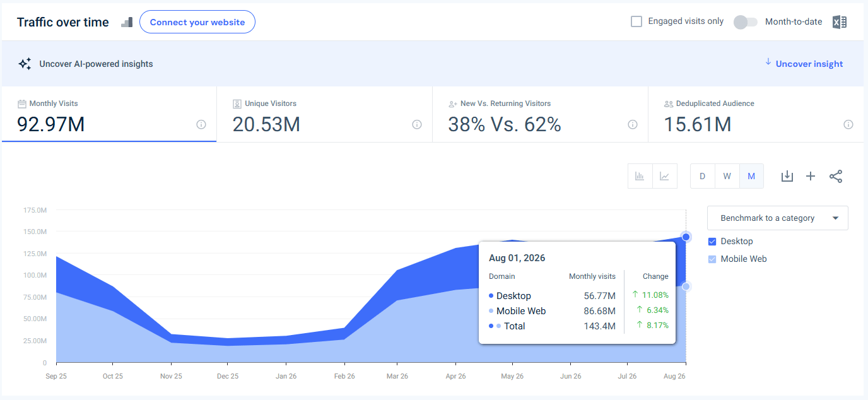The image size is (868, 400).
Task: Click the Deduplicated Audience people icon
Action: click(669, 103)
